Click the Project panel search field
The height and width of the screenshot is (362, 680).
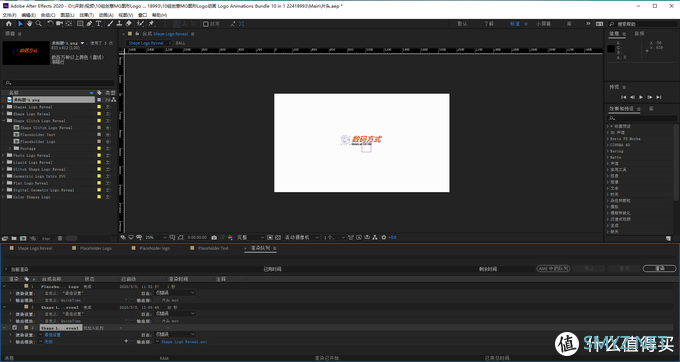(x=59, y=83)
